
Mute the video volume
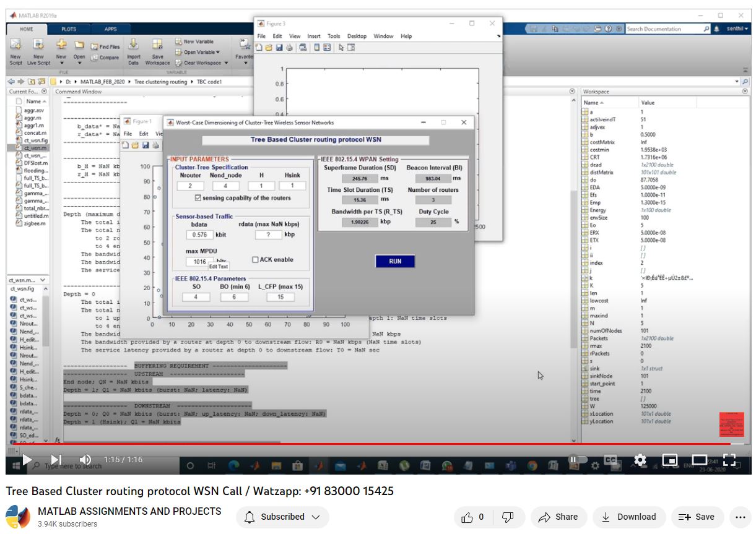(x=85, y=460)
